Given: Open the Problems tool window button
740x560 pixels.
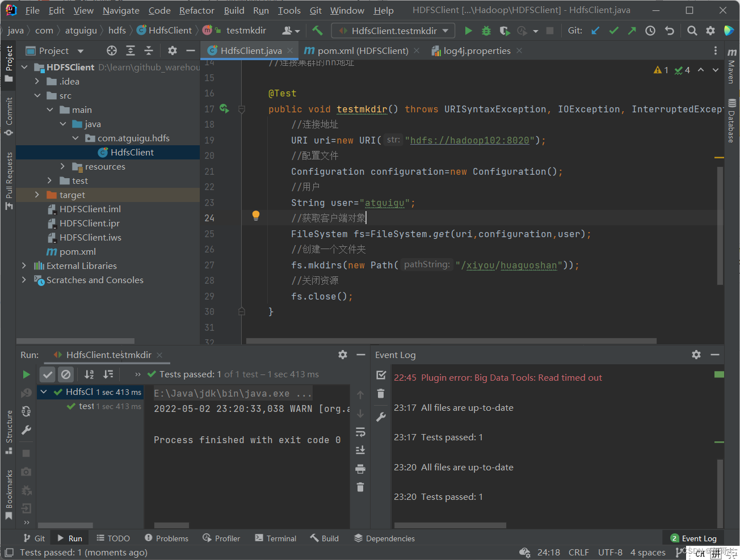Looking at the screenshot, I should tap(166, 538).
